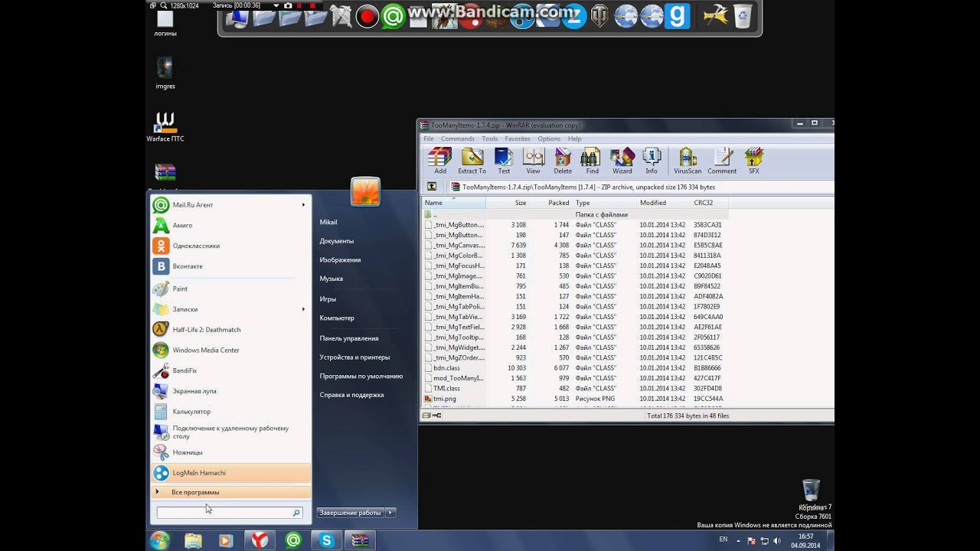980x551 pixels.
Task: Expand Все программы list
Action: (230, 492)
